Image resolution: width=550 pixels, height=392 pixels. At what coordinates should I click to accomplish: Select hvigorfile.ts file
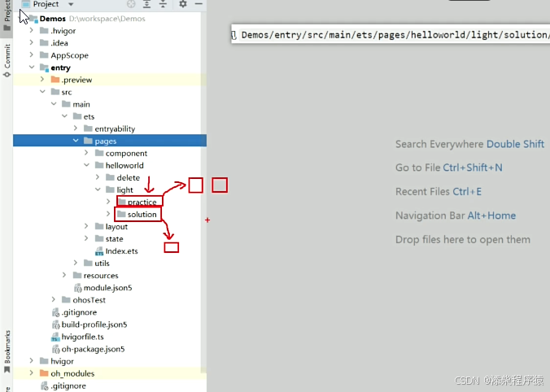click(82, 337)
